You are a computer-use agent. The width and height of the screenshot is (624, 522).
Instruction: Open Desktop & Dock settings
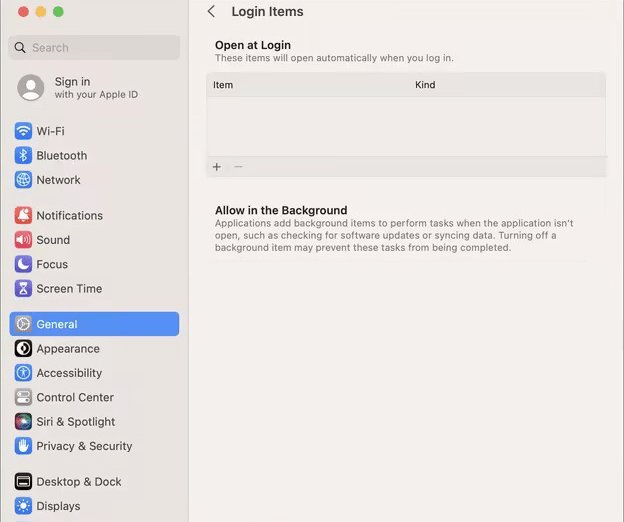[79, 482]
